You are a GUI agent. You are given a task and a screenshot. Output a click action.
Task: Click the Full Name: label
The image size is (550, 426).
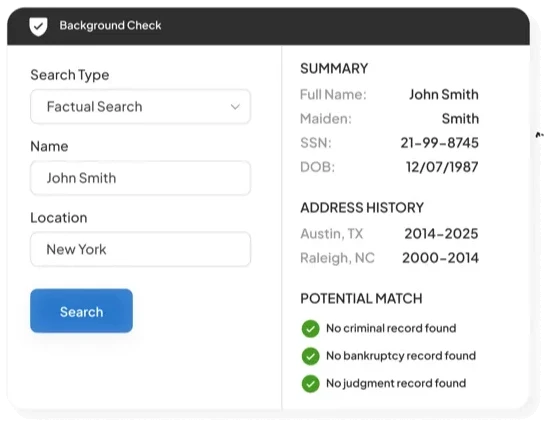point(333,95)
